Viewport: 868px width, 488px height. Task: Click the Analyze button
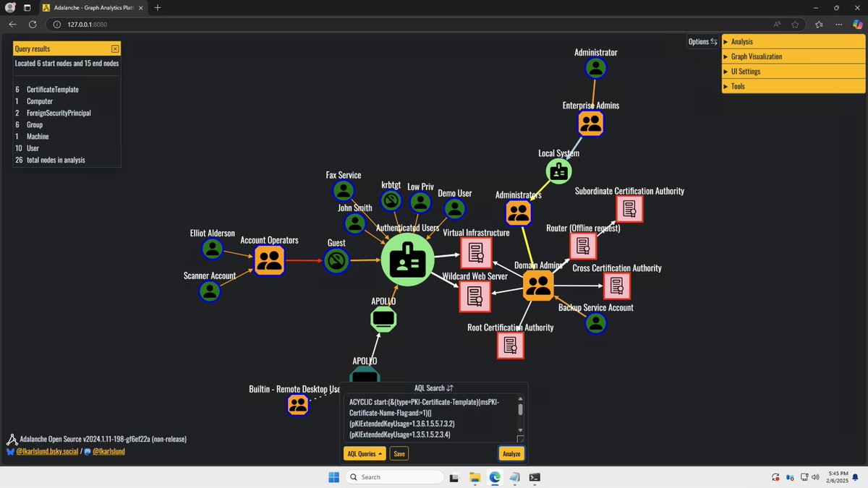point(511,453)
